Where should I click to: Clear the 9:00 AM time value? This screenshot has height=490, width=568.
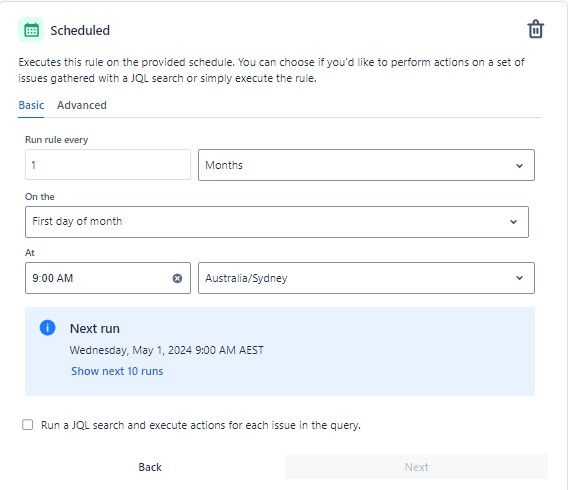click(x=177, y=278)
